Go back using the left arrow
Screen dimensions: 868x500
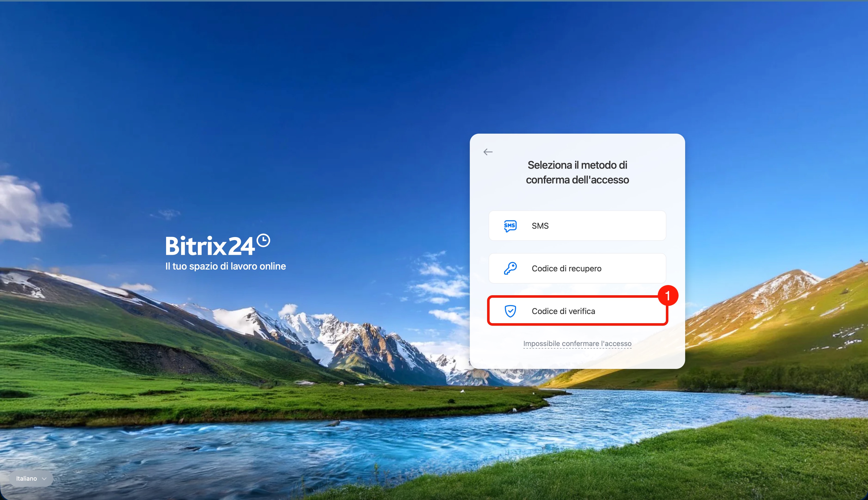[x=488, y=152]
